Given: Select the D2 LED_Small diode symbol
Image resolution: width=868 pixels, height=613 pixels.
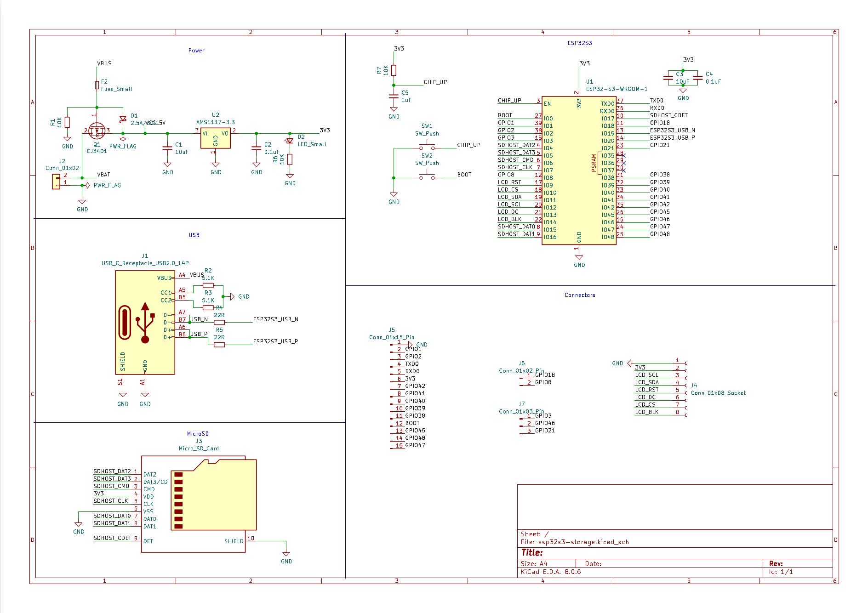Looking at the screenshot, I should (x=290, y=141).
